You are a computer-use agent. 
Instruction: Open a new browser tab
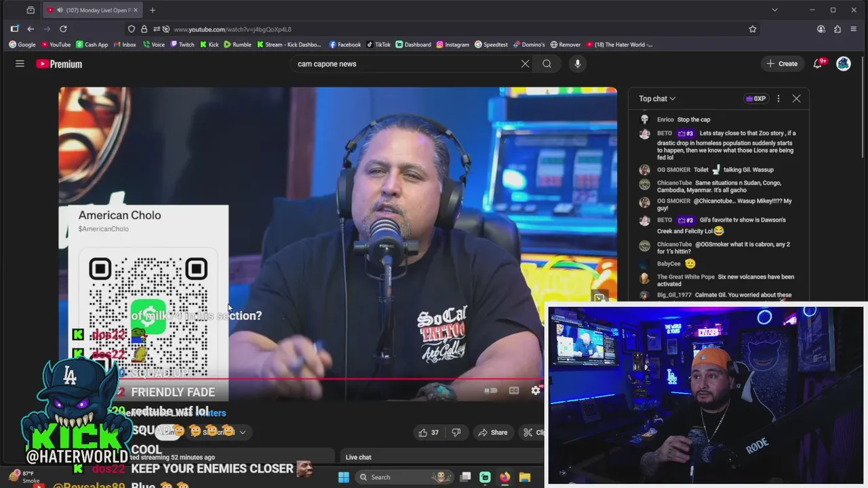pyautogui.click(x=153, y=10)
